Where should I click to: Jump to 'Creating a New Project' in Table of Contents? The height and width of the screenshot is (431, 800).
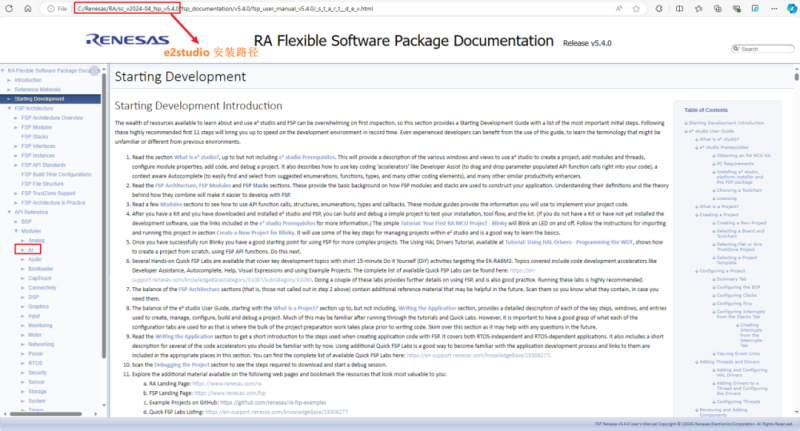(741, 223)
